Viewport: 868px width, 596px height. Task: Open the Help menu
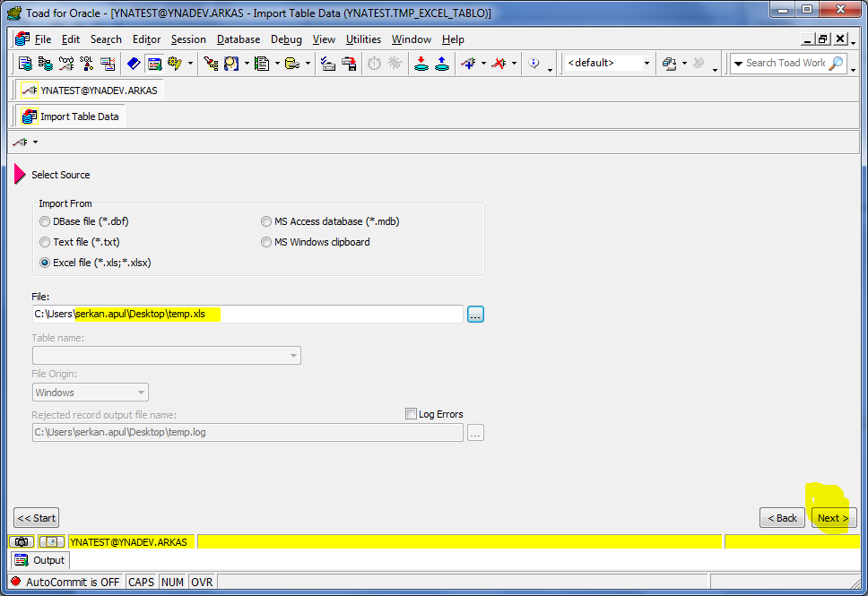click(x=453, y=39)
